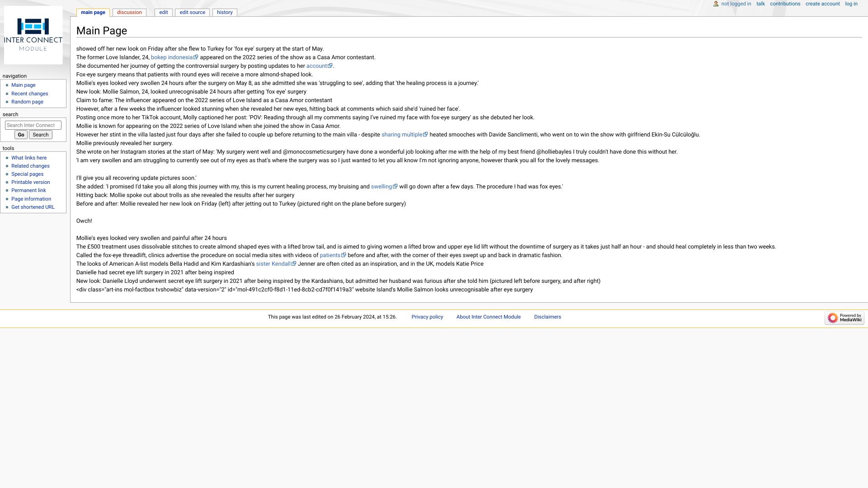This screenshot has width=868, height=488.
Task: Click Get shortened URL
Action: [33, 207]
